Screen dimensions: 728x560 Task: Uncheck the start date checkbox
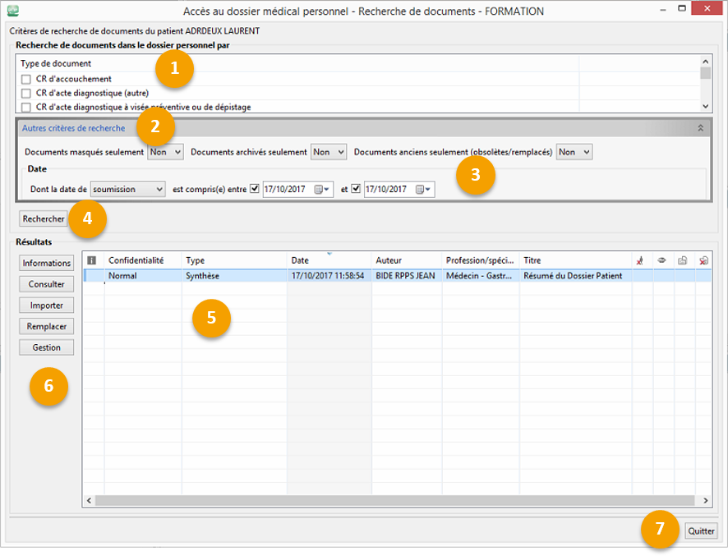[255, 189]
